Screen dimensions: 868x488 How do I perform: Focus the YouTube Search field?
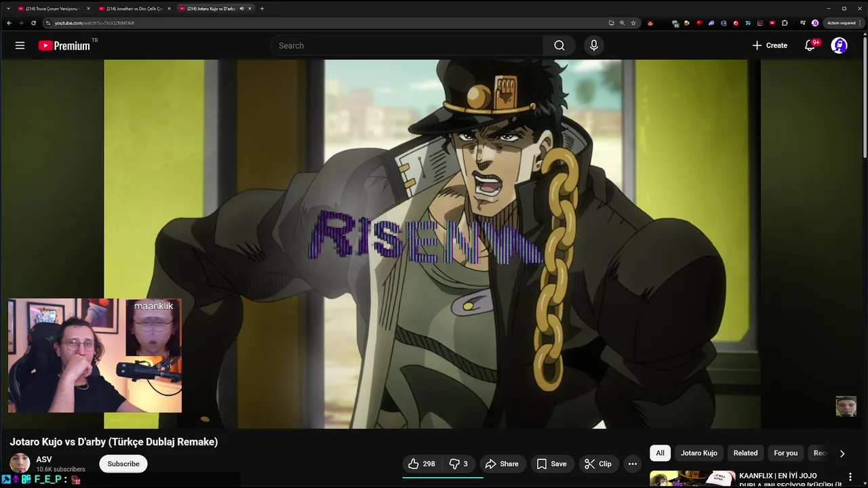(x=407, y=45)
